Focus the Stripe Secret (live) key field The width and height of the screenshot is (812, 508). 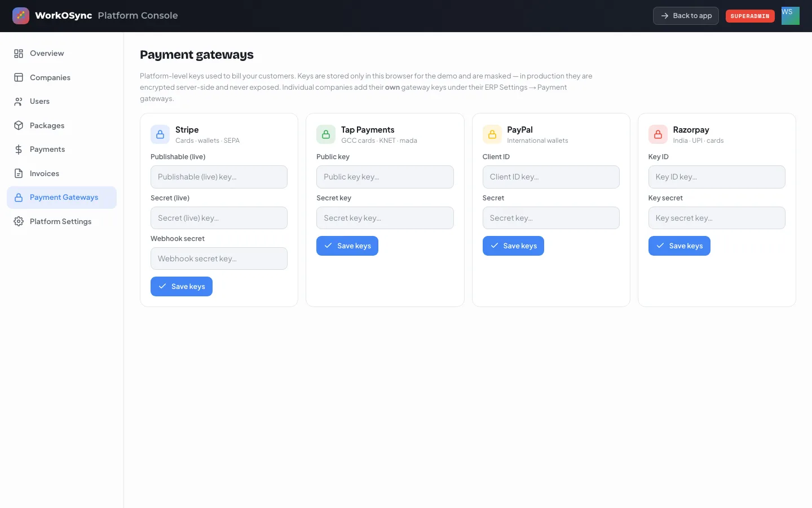pos(219,218)
